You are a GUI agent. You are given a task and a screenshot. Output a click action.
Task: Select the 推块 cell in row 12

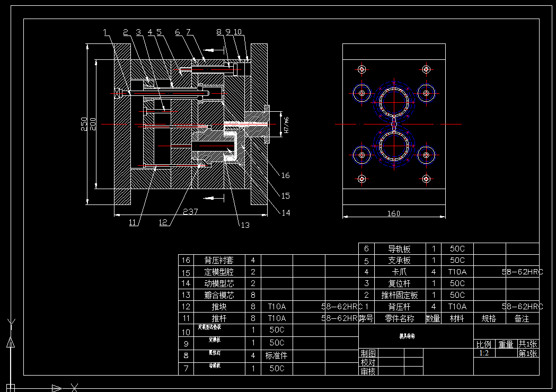point(219,307)
